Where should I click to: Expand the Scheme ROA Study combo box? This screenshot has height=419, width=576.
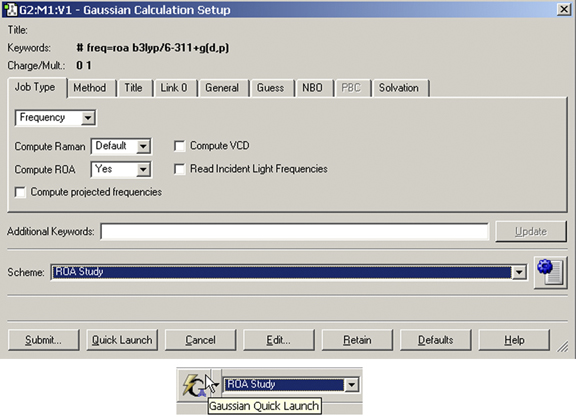[x=289, y=272]
